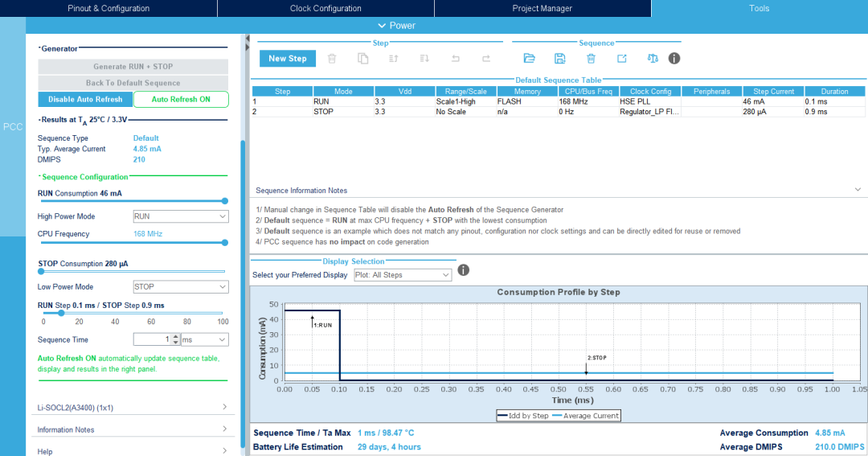Collapse the Power section chevron
This screenshot has height=456, width=868.
[382, 26]
